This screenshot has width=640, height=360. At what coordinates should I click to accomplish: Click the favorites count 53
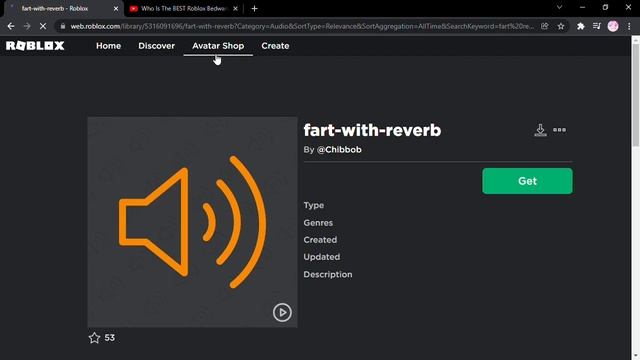coord(109,338)
